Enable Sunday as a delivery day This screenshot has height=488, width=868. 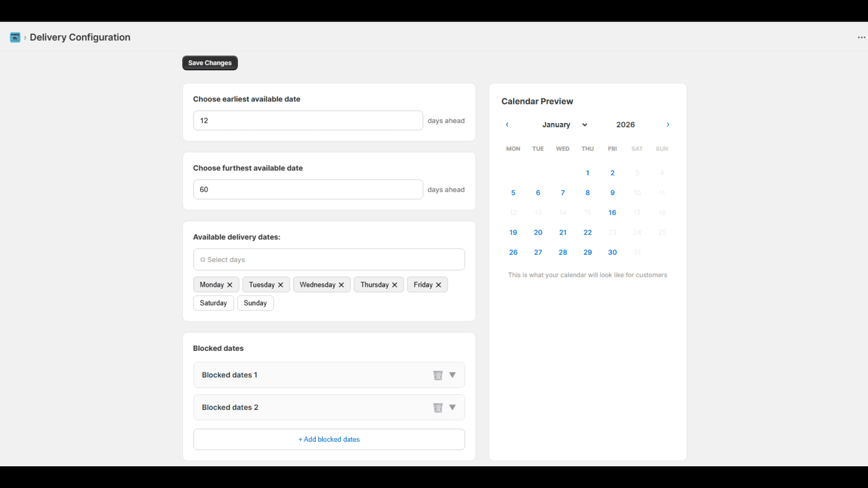coord(255,303)
